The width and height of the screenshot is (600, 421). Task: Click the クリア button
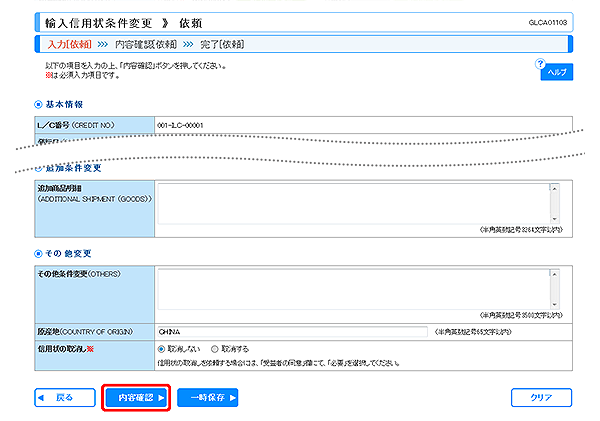point(541,398)
